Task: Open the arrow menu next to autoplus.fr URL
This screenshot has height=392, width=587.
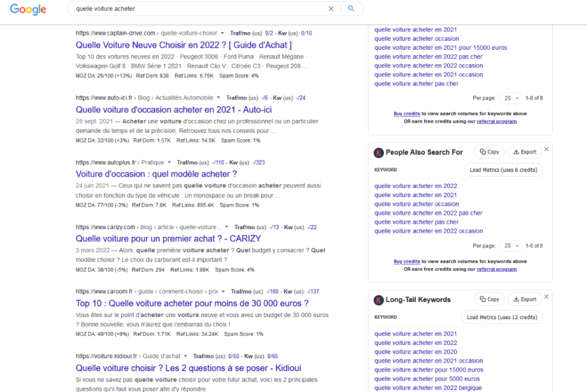Action: (169, 162)
